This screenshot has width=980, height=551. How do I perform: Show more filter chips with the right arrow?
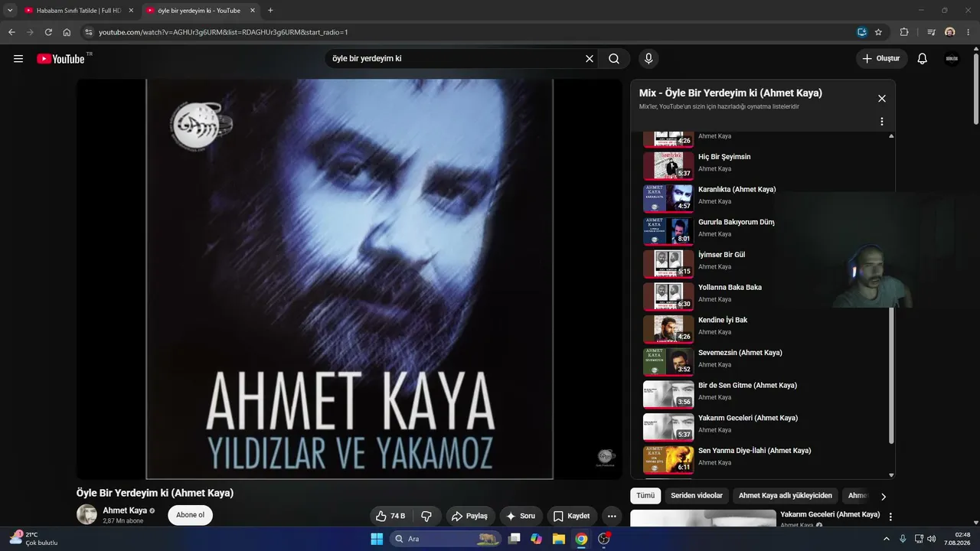click(884, 497)
